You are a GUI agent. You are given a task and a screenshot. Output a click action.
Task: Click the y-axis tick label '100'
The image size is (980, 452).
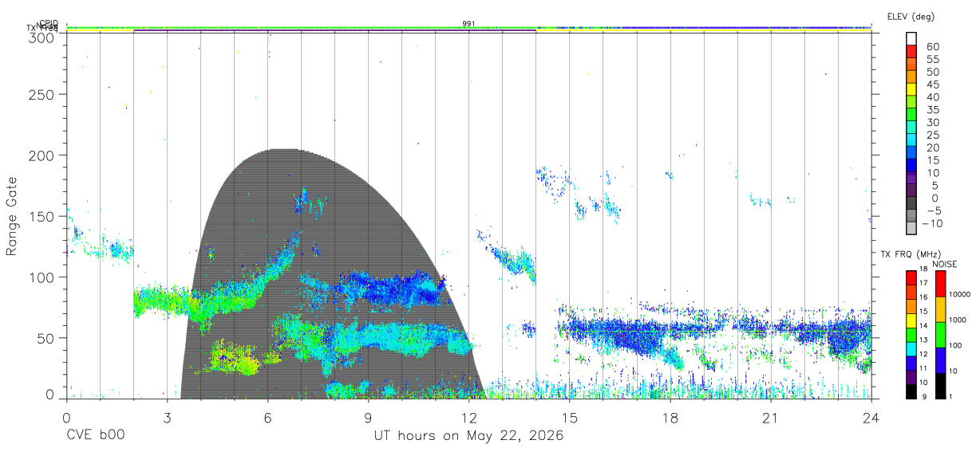coord(42,277)
